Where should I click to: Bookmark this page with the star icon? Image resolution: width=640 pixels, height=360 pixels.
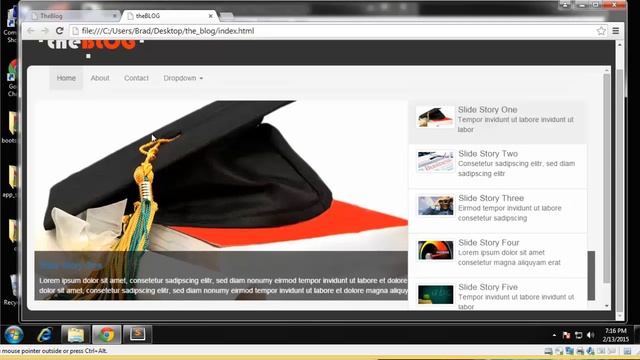click(x=601, y=31)
